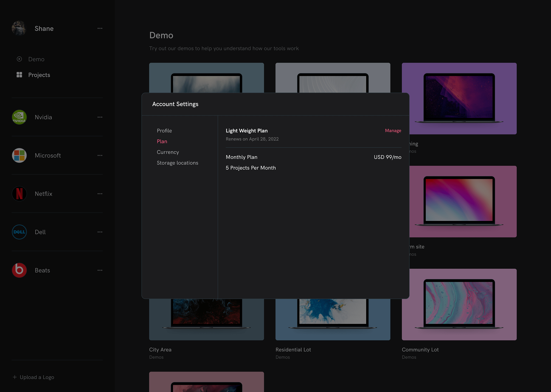
Task: Open the ellipsis menu beside Microsoft
Action: click(x=100, y=155)
